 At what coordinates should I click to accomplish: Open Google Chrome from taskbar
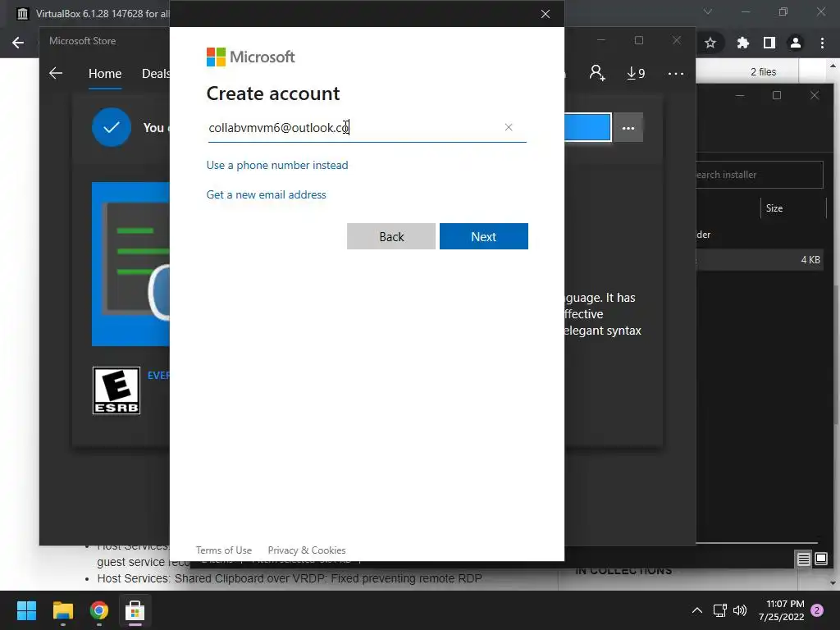(99, 610)
